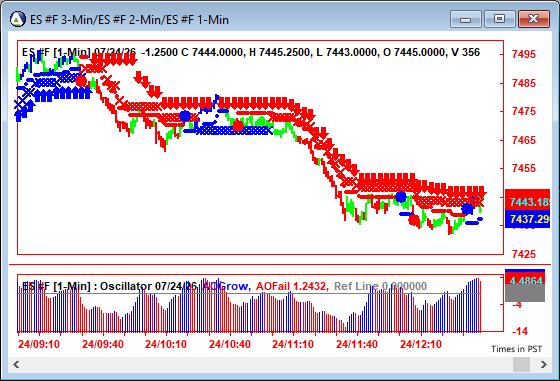Click the 24/10:10 time axis label
Screen dimensions: 560x381
point(166,344)
